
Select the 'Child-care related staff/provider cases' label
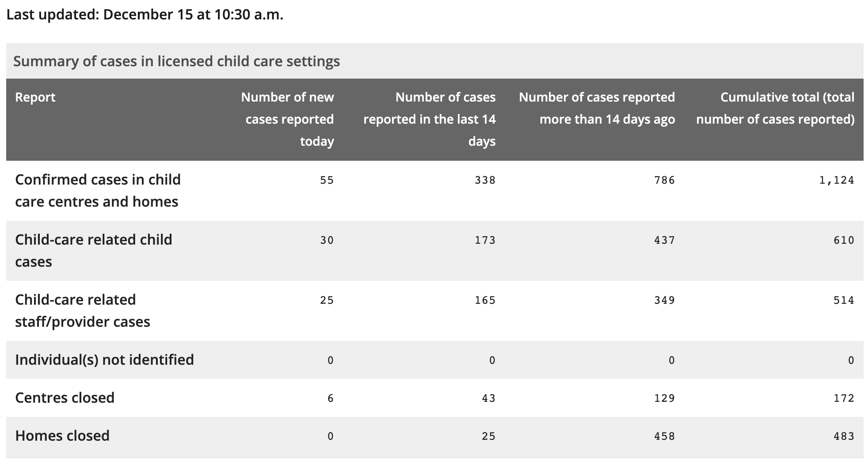point(83,310)
